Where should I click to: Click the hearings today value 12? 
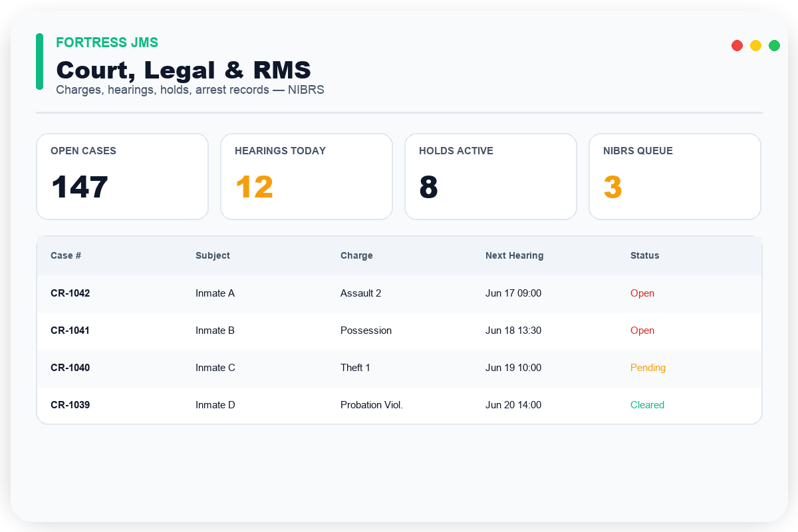click(x=255, y=187)
